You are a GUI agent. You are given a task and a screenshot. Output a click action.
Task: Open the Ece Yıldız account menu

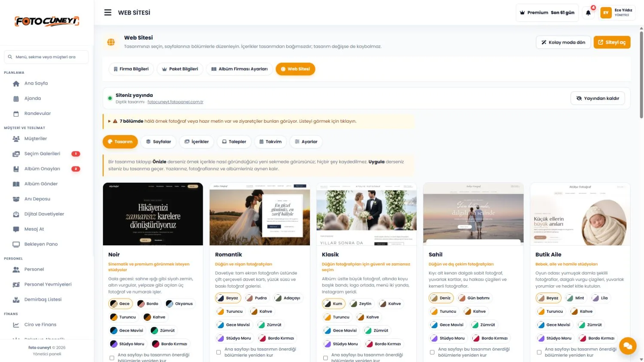(x=617, y=12)
